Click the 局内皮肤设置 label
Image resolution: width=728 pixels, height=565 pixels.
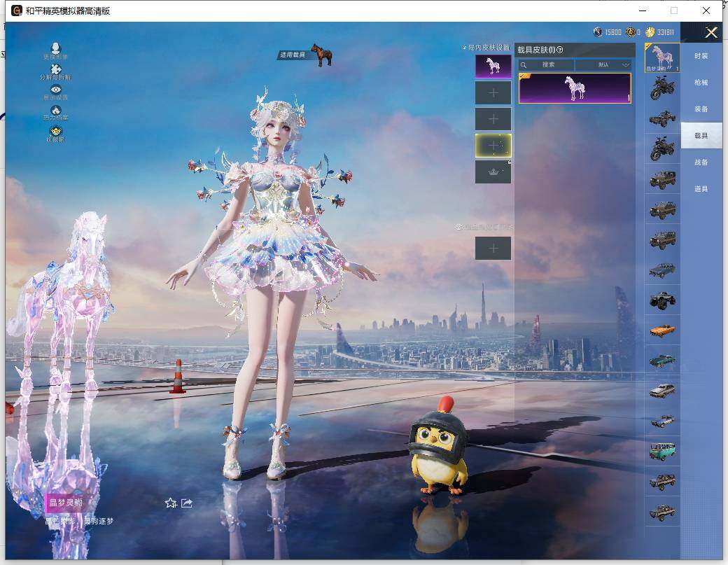point(488,48)
